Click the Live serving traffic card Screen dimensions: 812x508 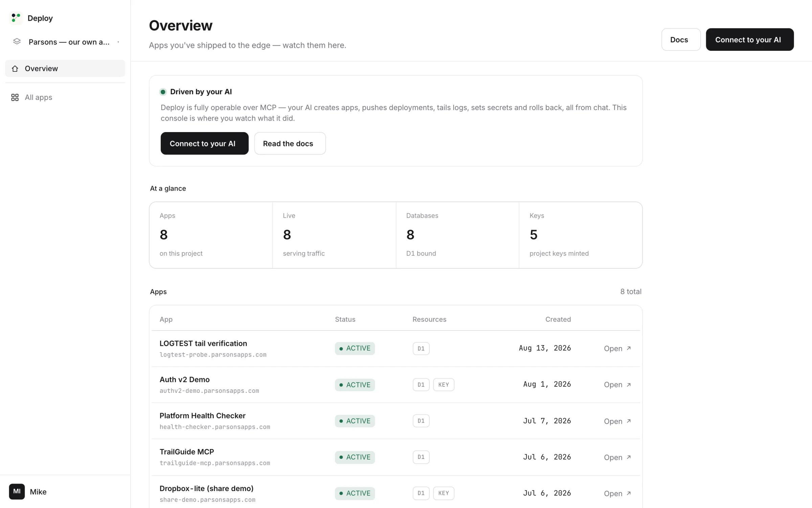point(334,235)
